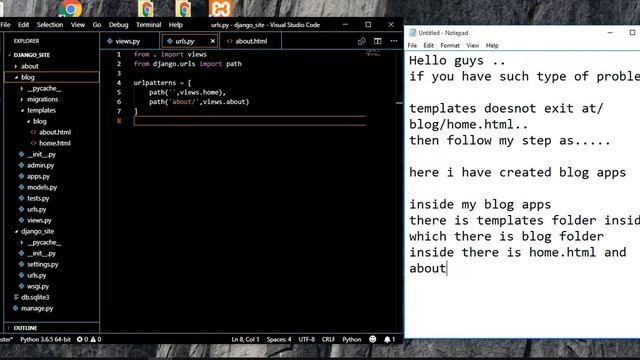The height and width of the screenshot is (360, 640).
Task: Open db.sqlite3 in the explorer
Action: tap(35, 297)
